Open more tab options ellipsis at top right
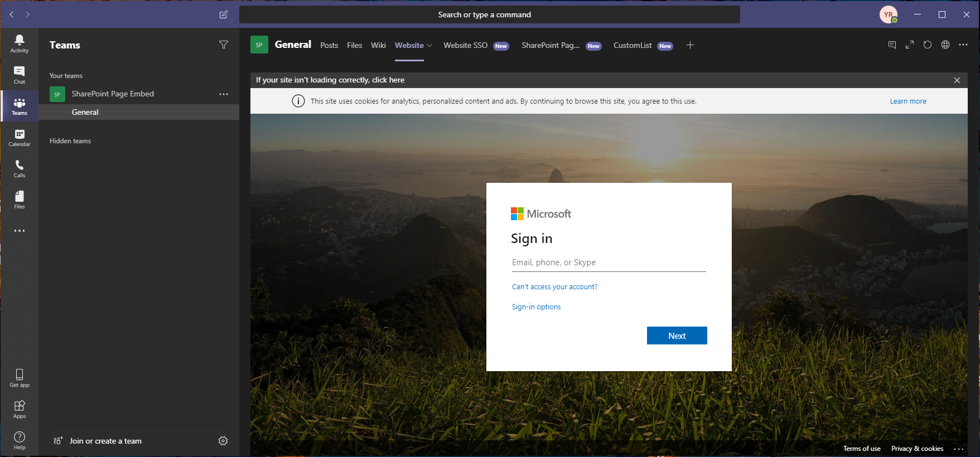 click(x=963, y=45)
